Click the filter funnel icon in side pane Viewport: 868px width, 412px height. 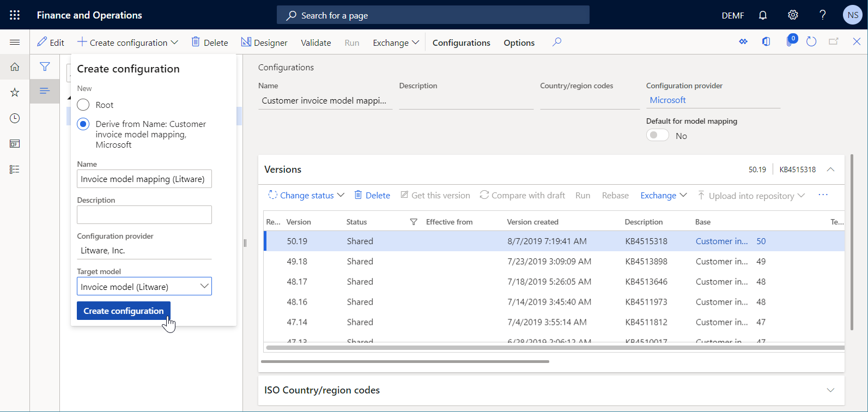click(x=45, y=66)
